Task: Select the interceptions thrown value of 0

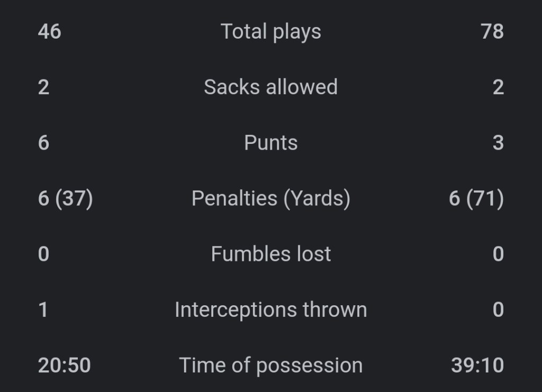Action: [498, 309]
